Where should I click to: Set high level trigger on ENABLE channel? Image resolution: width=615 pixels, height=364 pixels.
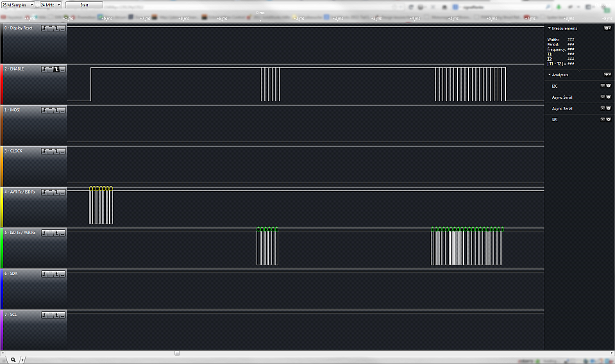pos(50,69)
